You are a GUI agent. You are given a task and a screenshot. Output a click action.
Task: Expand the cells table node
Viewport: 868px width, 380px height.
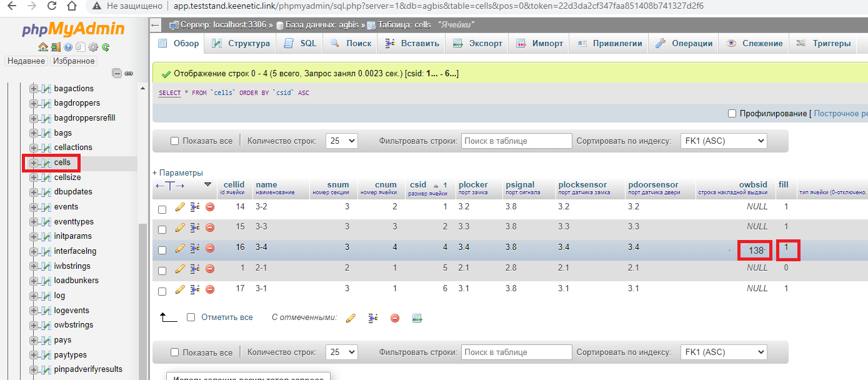(34, 162)
